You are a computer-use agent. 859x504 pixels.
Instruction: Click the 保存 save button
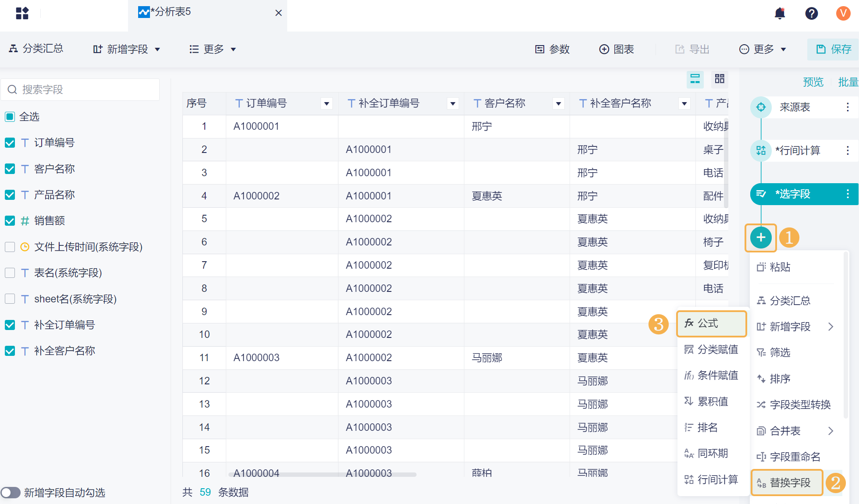point(834,49)
